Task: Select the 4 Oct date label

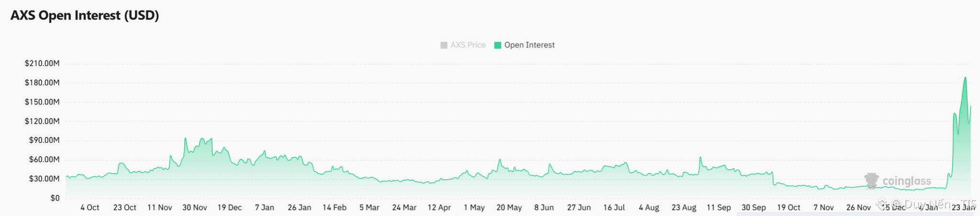Action: coord(89,207)
